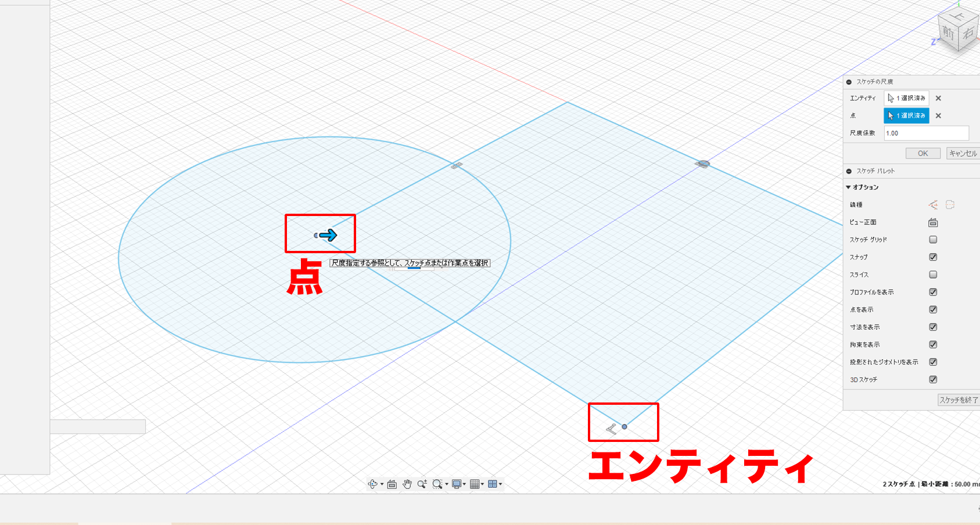Click the ViewCube right face
Image resolution: width=980 pixels, height=525 pixels.
(x=968, y=33)
